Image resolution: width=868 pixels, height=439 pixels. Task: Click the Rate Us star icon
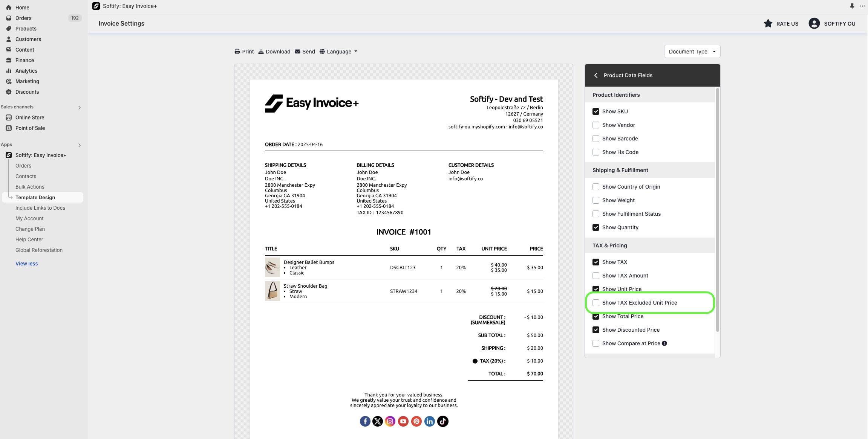(768, 23)
